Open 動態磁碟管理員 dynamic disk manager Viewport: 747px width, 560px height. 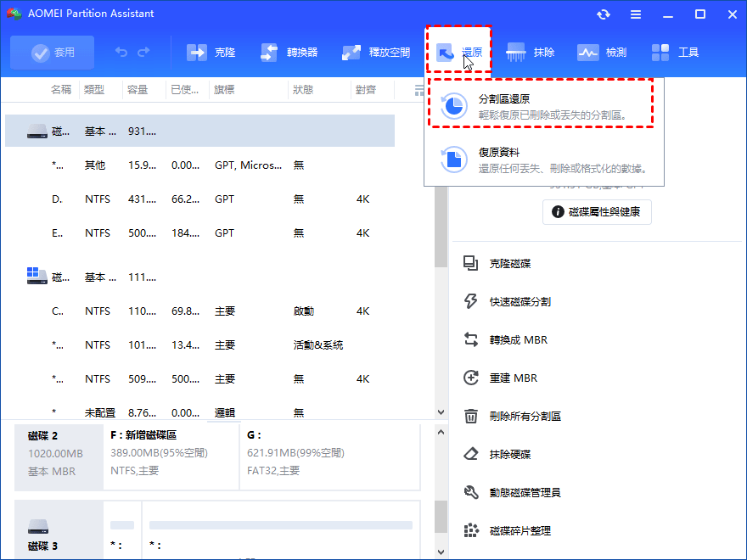click(512, 492)
